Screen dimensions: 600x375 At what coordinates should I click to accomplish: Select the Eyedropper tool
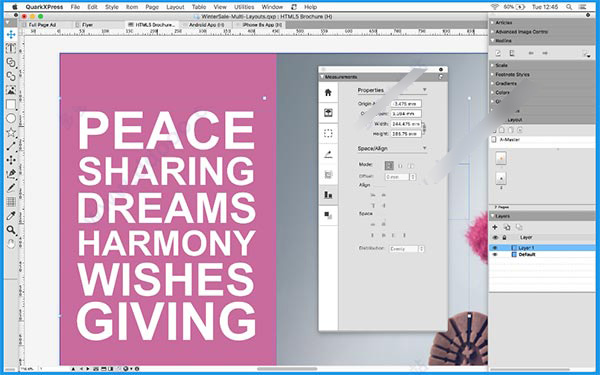click(11, 216)
